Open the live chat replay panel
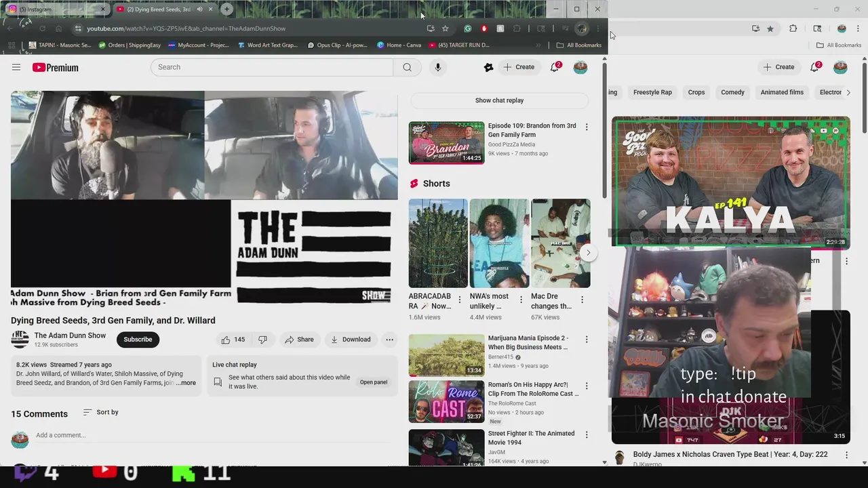Viewport: 868px width, 488px height. pyautogui.click(x=374, y=382)
